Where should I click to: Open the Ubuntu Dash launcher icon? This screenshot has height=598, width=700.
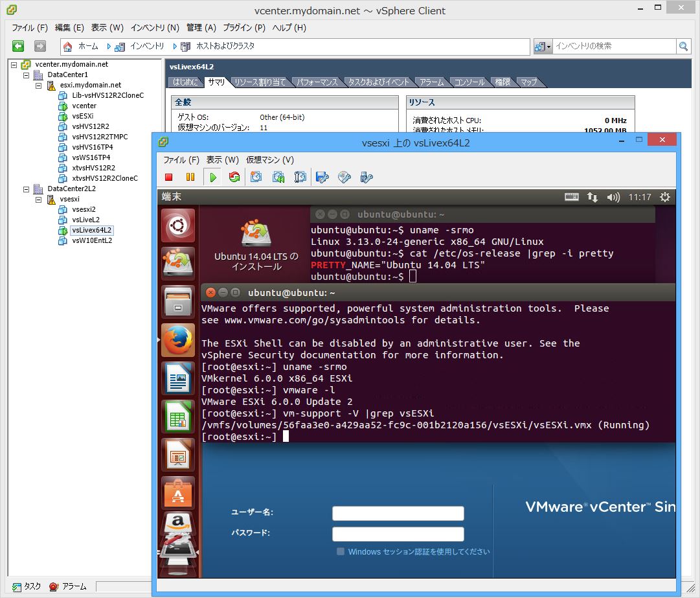tap(178, 225)
